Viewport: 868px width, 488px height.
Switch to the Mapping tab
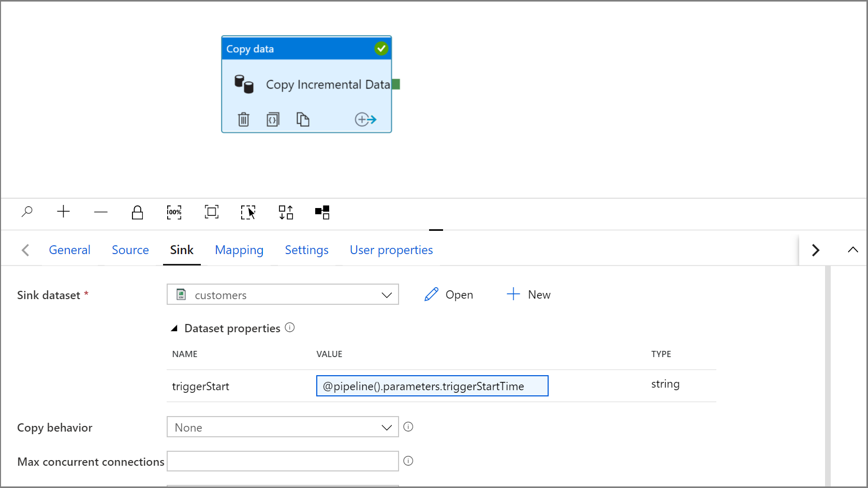coord(239,250)
